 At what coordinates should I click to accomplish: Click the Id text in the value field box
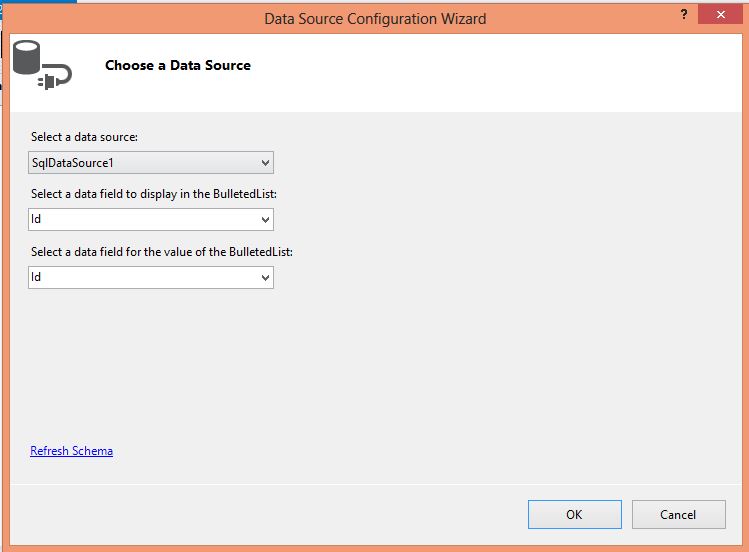[x=36, y=278]
